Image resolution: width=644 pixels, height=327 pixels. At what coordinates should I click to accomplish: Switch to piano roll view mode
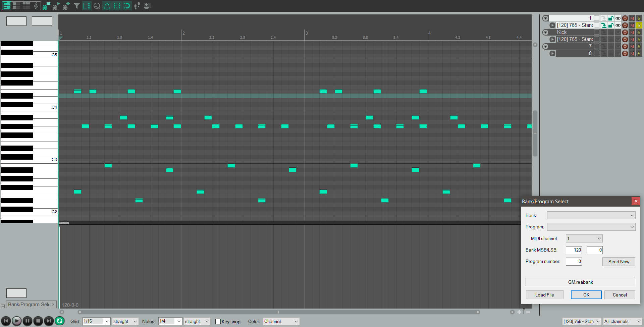point(6,6)
